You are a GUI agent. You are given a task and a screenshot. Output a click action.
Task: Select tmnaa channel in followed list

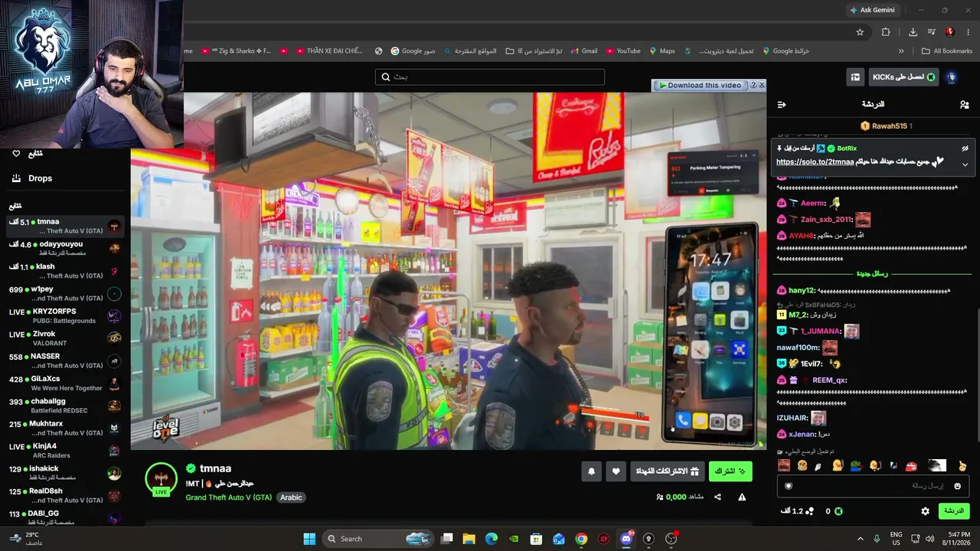[x=65, y=227]
